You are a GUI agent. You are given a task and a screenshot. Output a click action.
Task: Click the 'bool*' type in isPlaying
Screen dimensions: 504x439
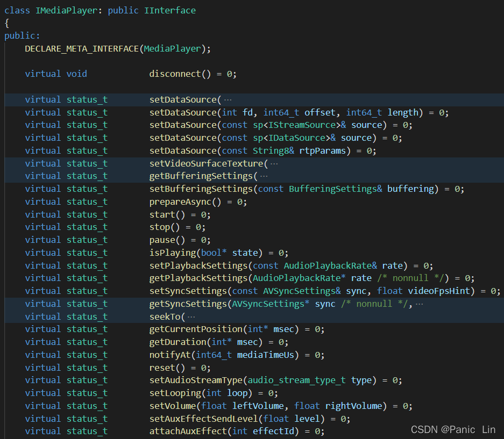pos(214,253)
